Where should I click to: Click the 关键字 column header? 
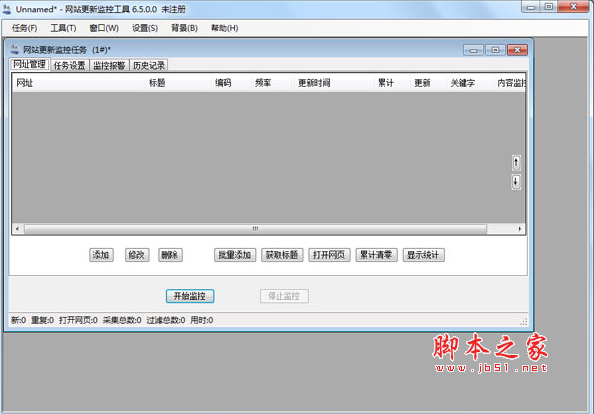coord(469,83)
